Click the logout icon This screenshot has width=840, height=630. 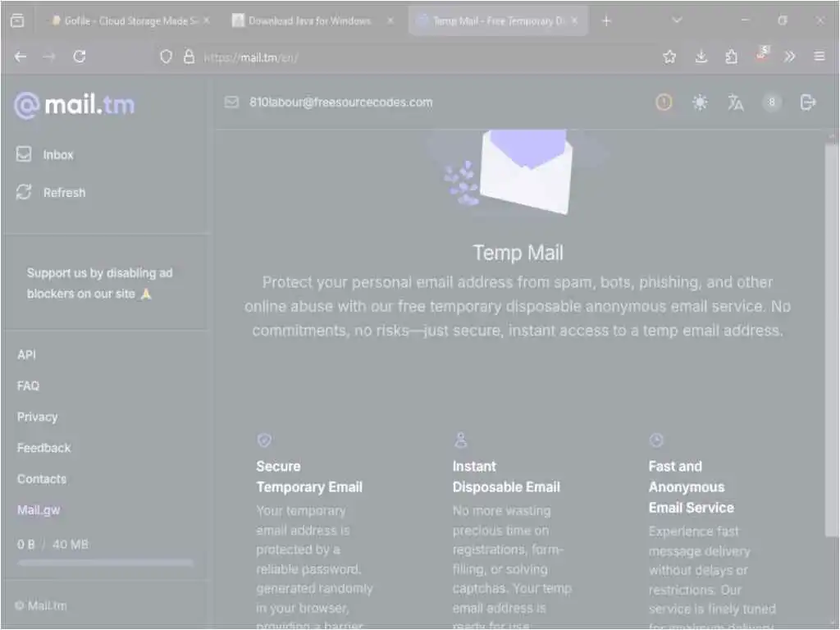click(808, 102)
